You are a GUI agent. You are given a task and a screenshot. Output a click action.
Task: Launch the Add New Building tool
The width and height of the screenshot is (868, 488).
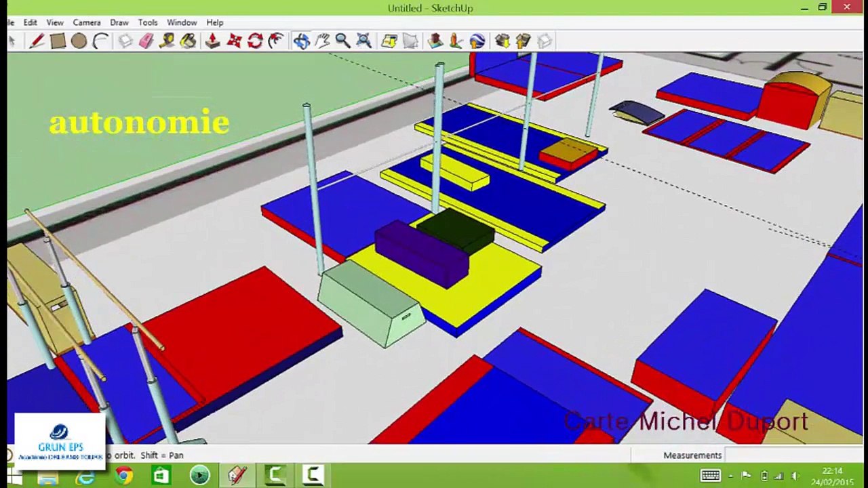[435, 41]
